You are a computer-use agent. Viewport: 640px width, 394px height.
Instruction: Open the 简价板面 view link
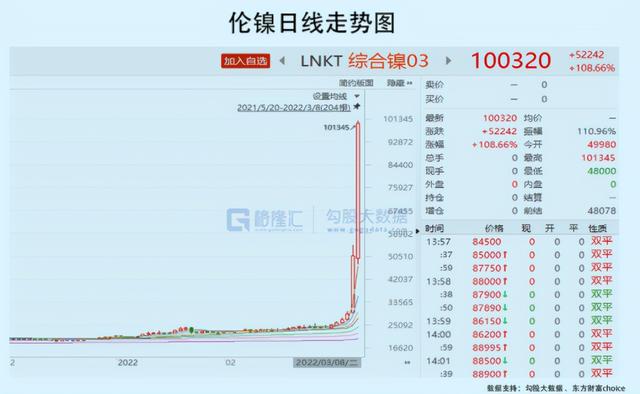click(x=356, y=83)
